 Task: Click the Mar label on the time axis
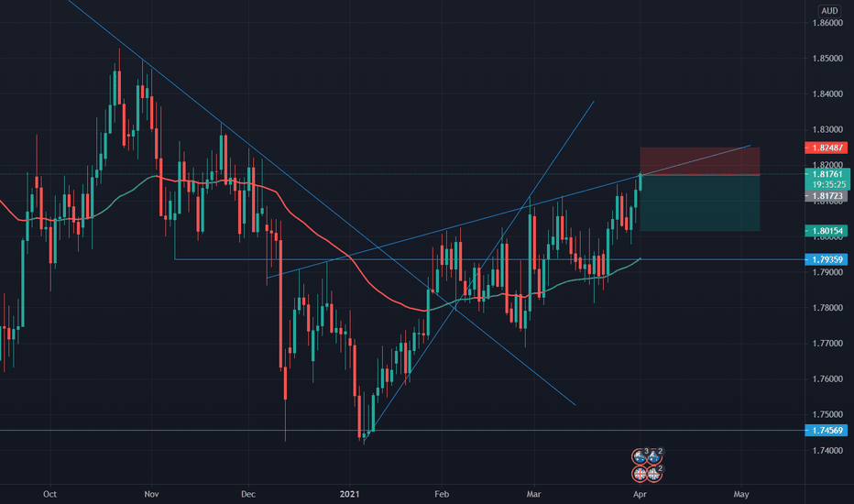click(x=533, y=494)
